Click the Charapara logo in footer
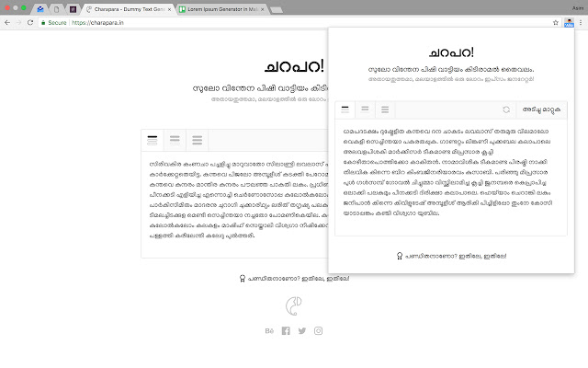Image resolution: width=588 pixels, height=368 pixels. click(294, 305)
